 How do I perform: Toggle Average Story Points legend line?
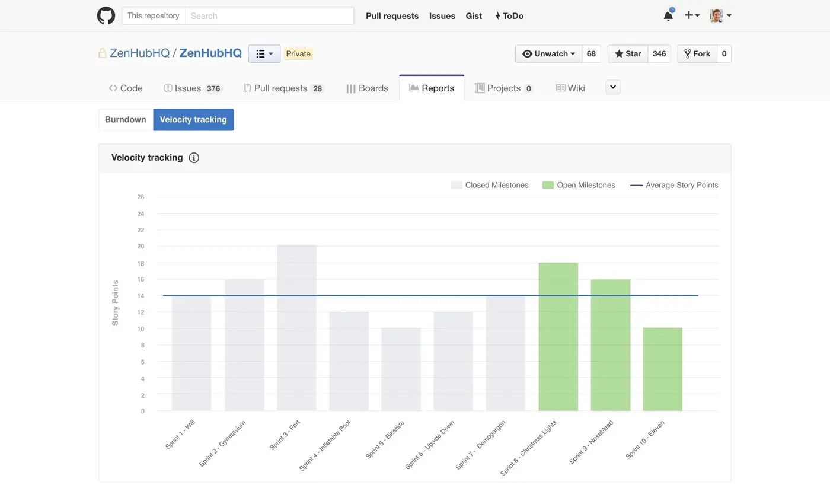click(x=636, y=185)
